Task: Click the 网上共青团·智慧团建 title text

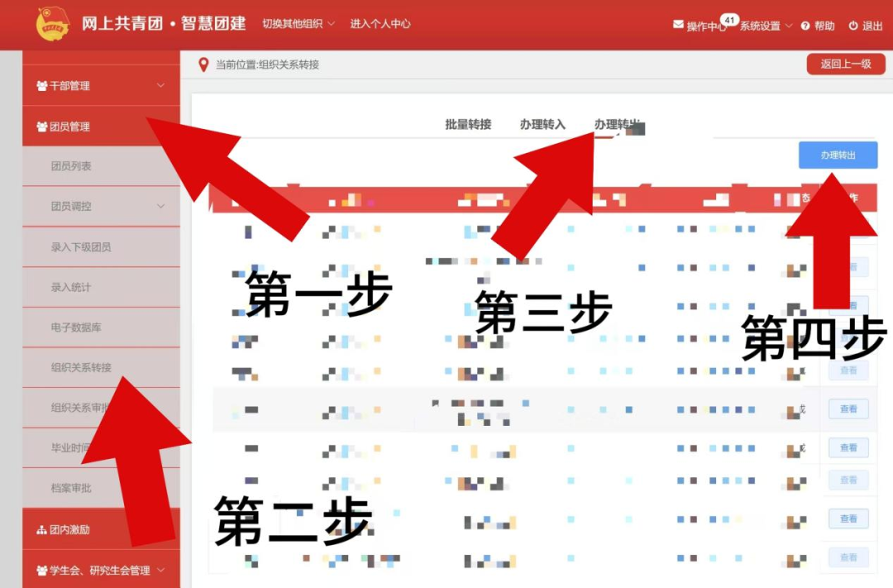Action: click(x=164, y=23)
